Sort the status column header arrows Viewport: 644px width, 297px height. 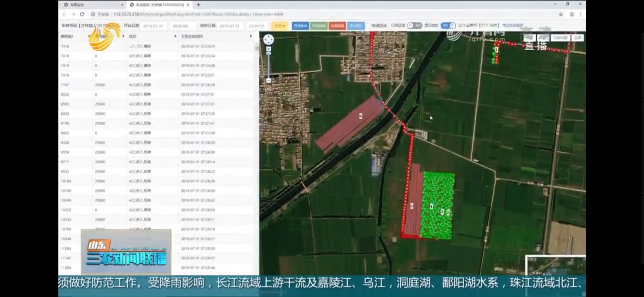(x=175, y=36)
